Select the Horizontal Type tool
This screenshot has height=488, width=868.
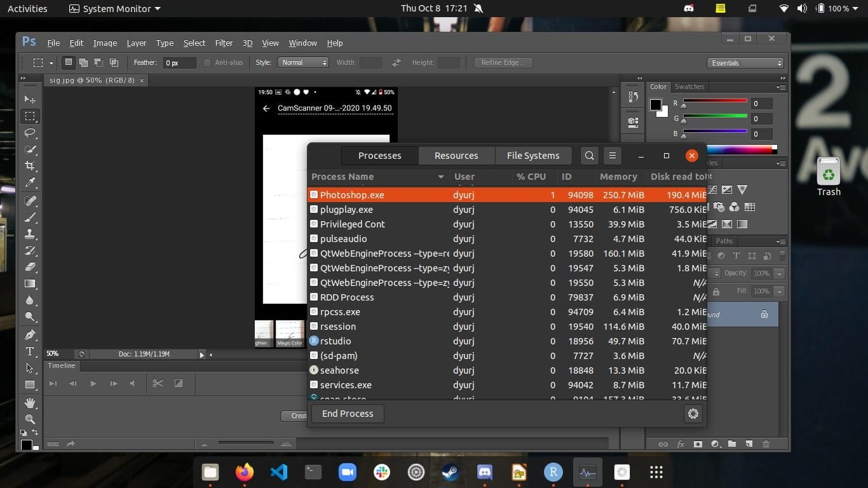pos(30,351)
